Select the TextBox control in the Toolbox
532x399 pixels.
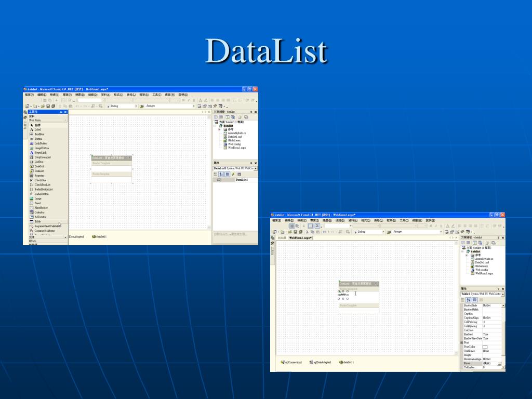coord(37,135)
